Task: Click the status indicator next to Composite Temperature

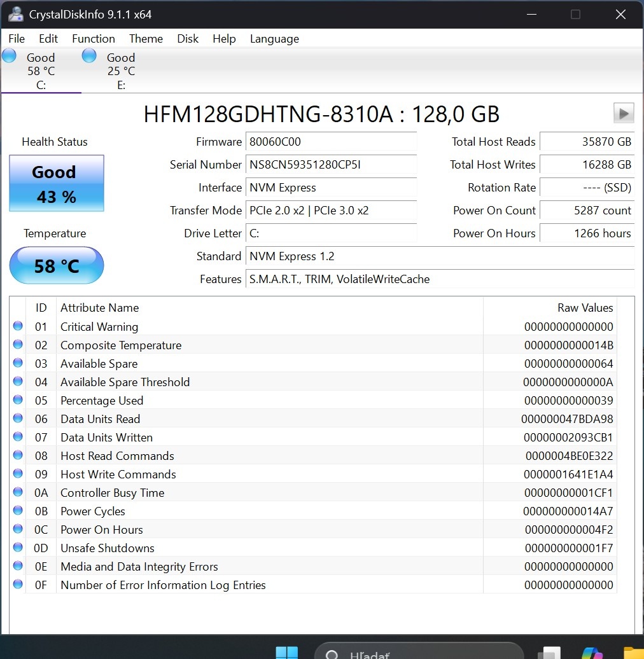Action: 17,344
